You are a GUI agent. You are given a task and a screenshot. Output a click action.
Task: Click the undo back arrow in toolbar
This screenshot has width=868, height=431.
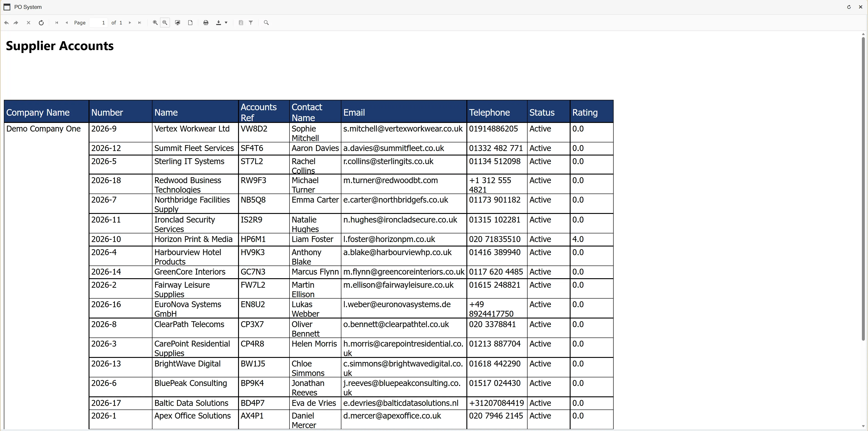point(6,23)
